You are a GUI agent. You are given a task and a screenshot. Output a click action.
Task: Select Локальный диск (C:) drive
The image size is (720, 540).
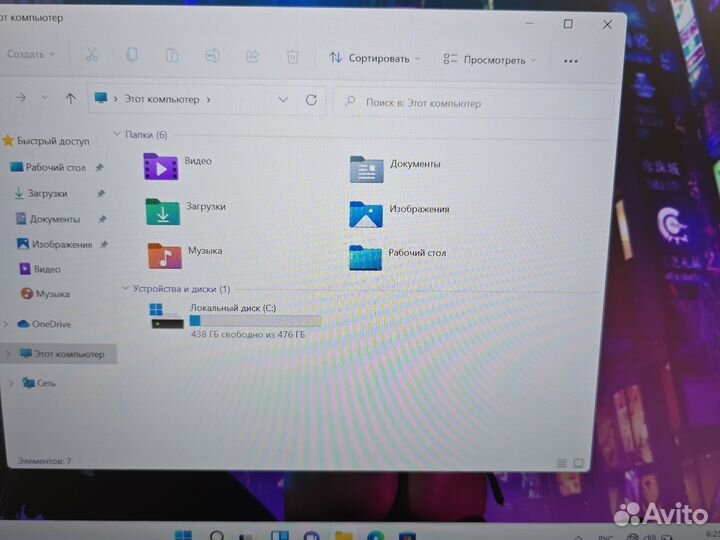pos(235,320)
